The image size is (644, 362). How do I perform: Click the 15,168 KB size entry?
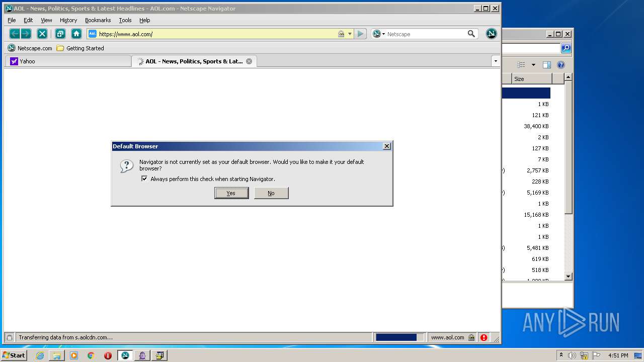[x=536, y=215]
